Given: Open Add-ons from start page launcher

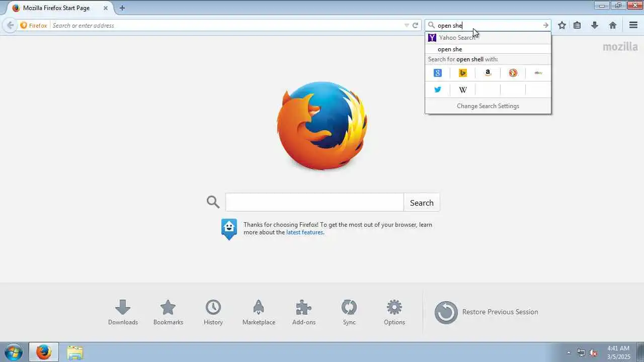Looking at the screenshot, I should tap(304, 312).
